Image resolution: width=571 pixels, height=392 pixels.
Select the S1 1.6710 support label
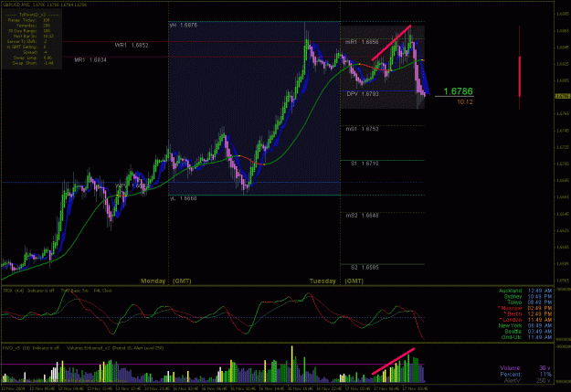(x=365, y=164)
